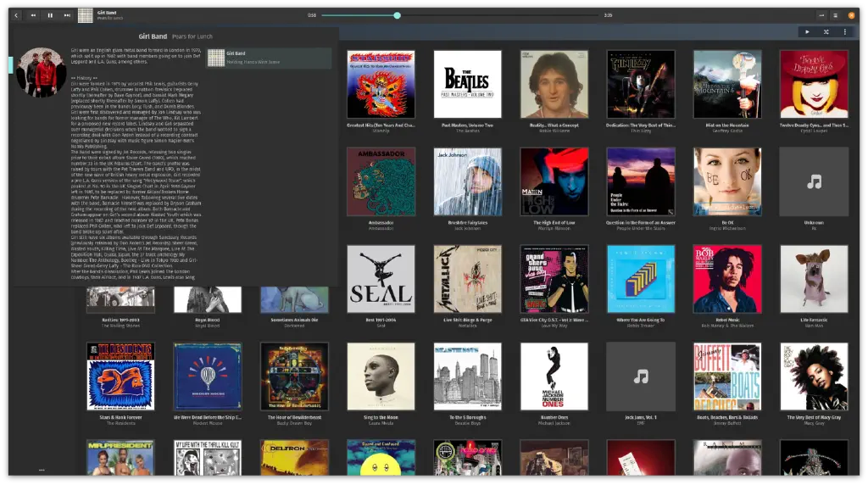Open the three-dot view options menu
The image size is (868, 485).
[x=845, y=32]
